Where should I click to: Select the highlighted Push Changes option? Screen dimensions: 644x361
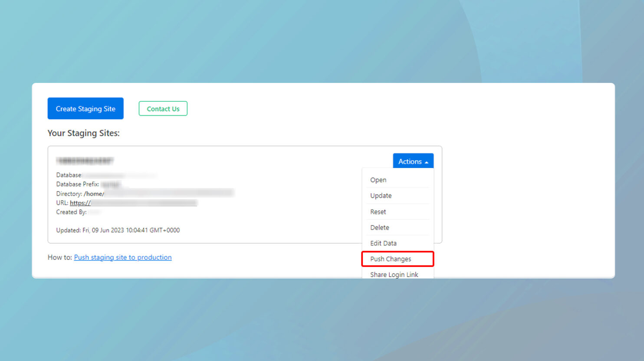click(391, 259)
